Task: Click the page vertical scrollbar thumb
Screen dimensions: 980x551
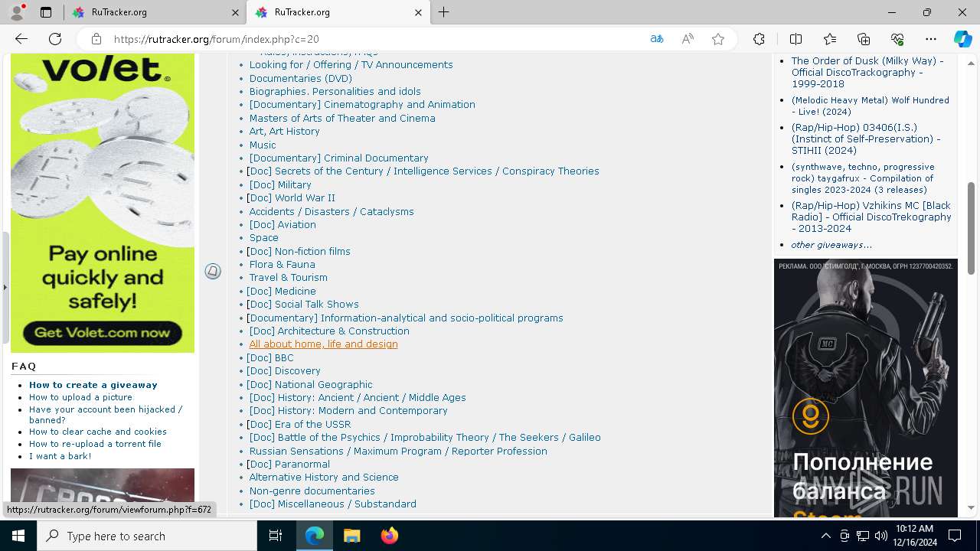Action: tap(971, 227)
